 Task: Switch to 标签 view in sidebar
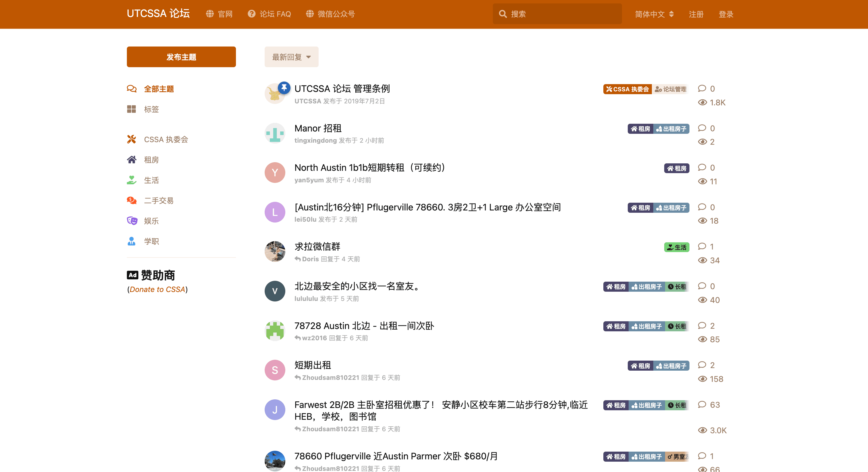click(x=151, y=109)
